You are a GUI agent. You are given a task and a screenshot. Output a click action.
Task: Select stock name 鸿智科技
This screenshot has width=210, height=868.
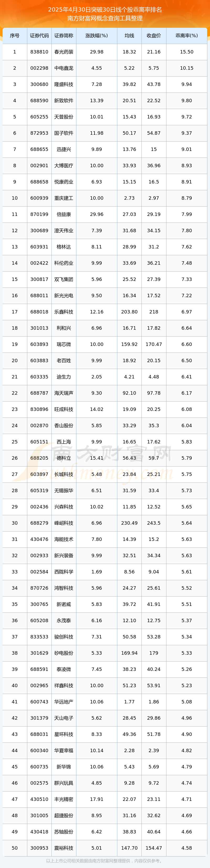[64, 588]
